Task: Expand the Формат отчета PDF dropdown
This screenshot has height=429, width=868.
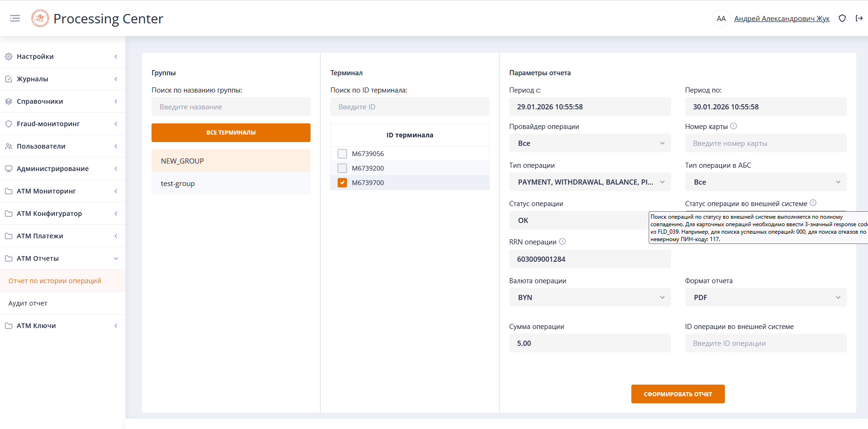Action: click(x=766, y=298)
